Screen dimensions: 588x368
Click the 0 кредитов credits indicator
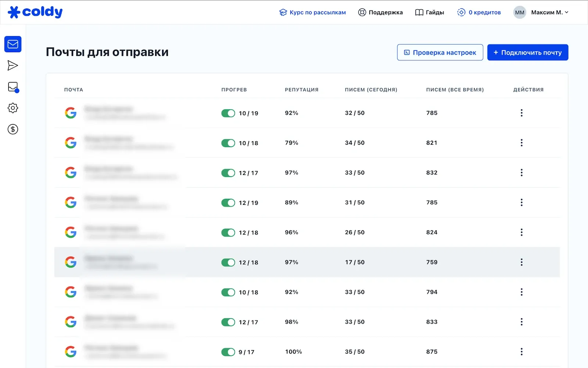tap(479, 13)
